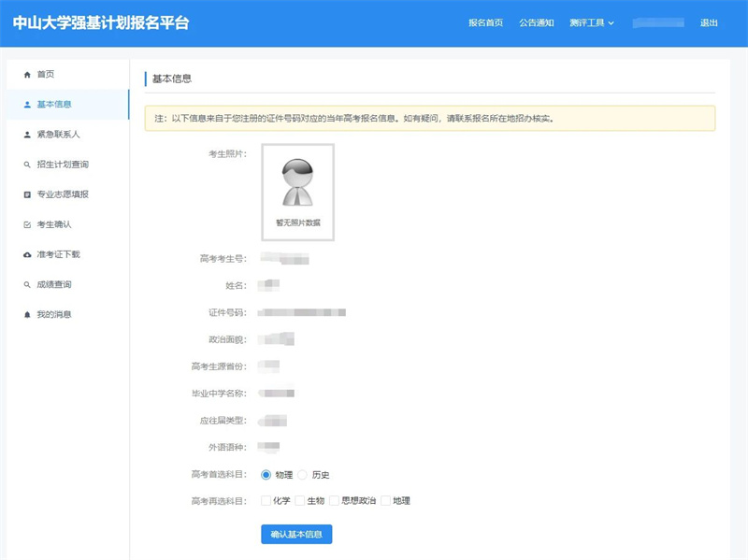Click the 证件号码 label
748x560 pixels.
[x=227, y=313]
